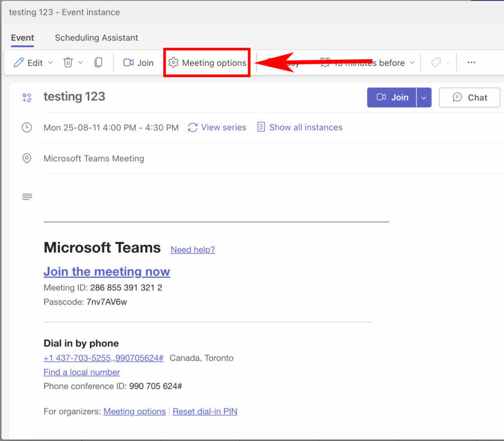The image size is (504, 441).
Task: Click the Phone conference ID 990 705 624#
Action: tap(156, 386)
